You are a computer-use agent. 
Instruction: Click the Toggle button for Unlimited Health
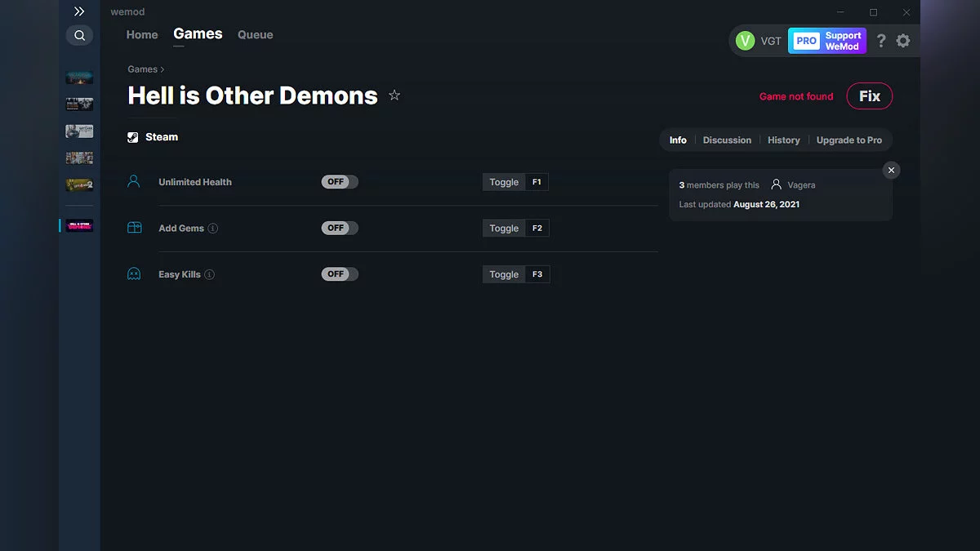coord(504,182)
